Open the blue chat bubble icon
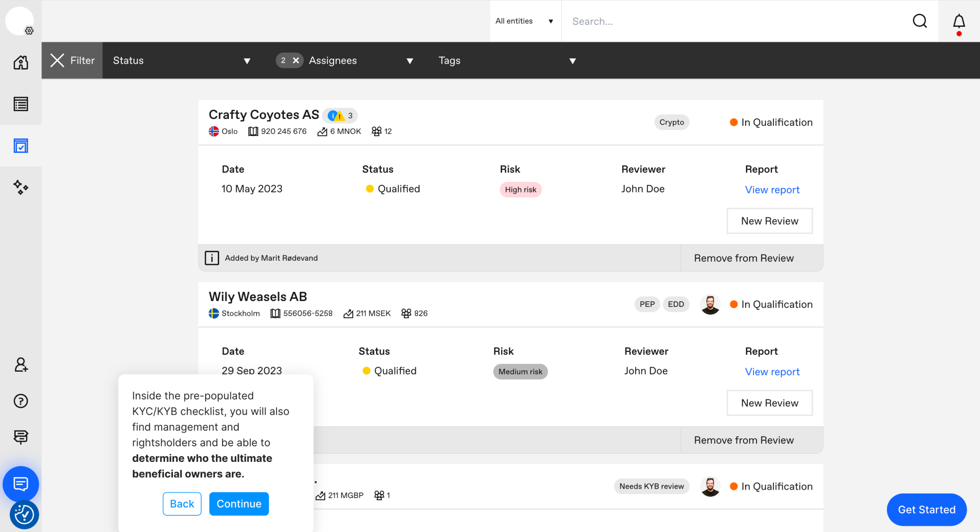This screenshot has width=980, height=532. pos(20,484)
